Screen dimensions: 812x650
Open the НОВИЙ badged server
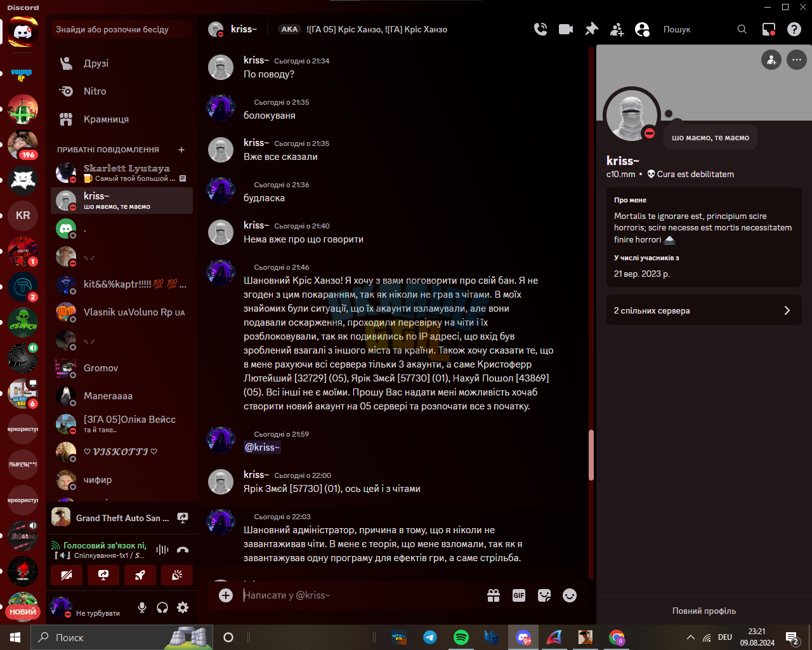[23, 606]
